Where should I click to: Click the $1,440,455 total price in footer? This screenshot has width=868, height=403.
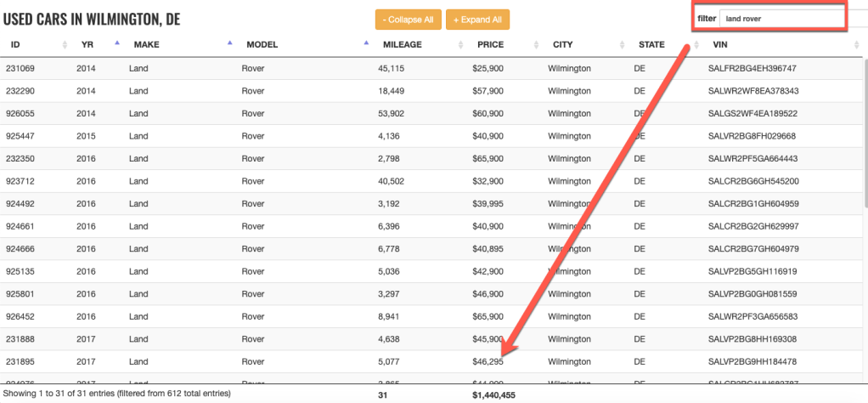[493, 395]
